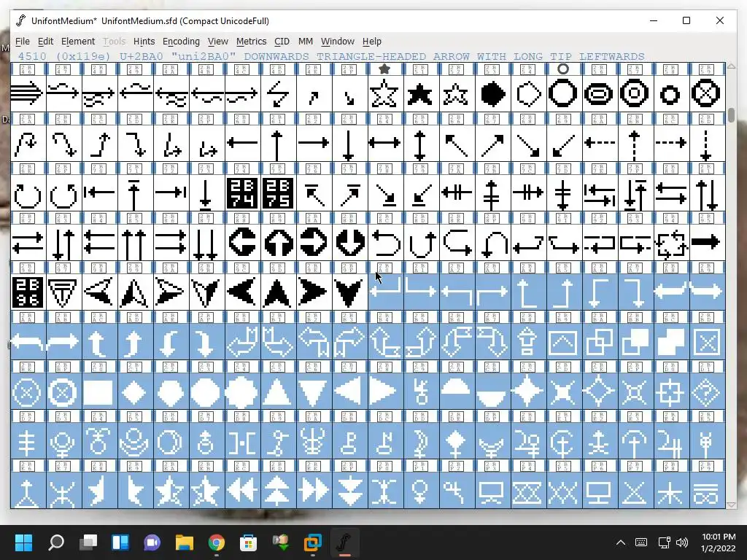This screenshot has width=747, height=560.
Task: Select the inverted triangle electronics glyph 2B97
Action: [63, 292]
